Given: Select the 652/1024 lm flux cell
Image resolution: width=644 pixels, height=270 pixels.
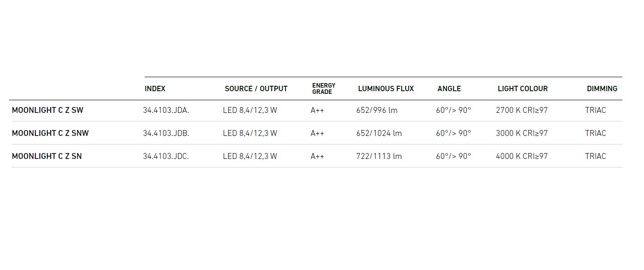Looking at the screenshot, I should (379, 133).
